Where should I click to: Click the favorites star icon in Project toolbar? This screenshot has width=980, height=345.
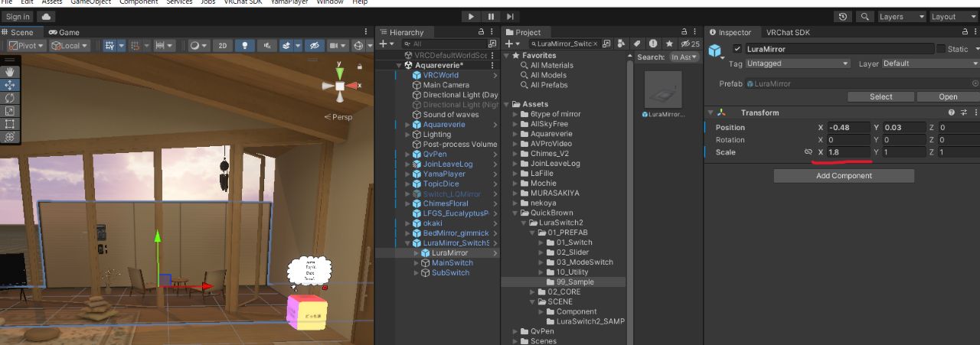click(669, 44)
